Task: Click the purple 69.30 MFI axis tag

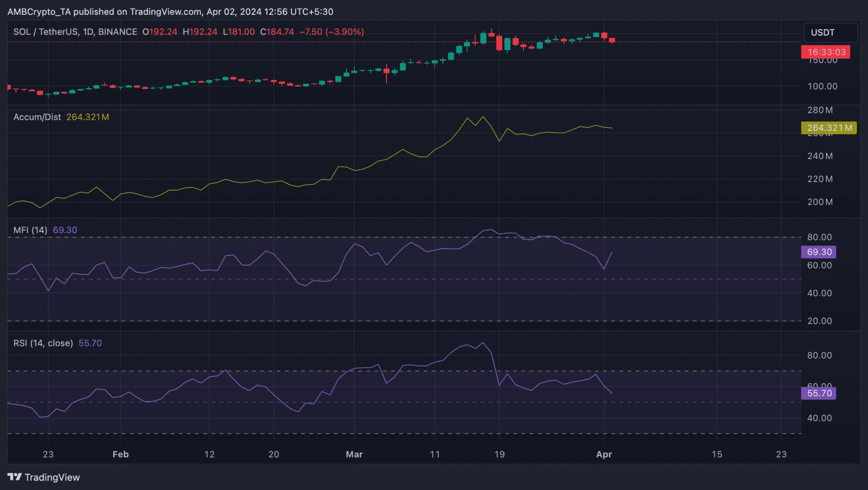Action: pos(818,252)
